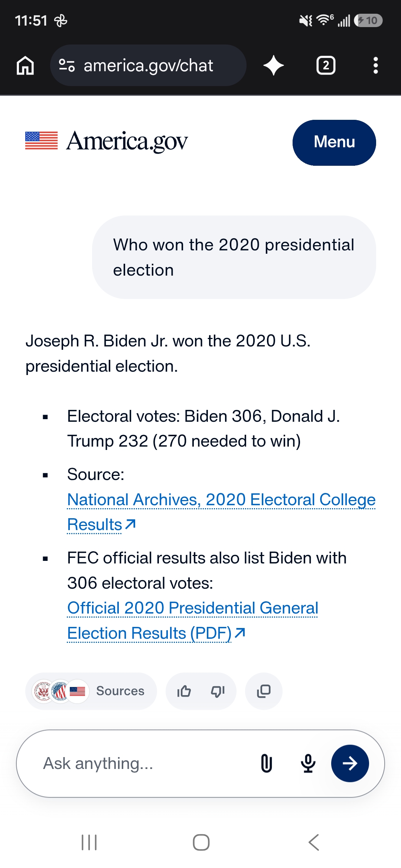Start voice input with the microphone icon

[x=308, y=763]
